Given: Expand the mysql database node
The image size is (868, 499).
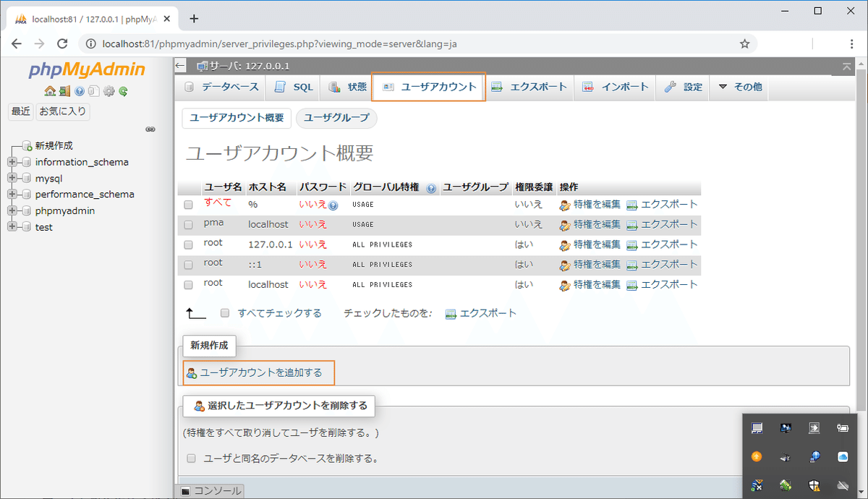Looking at the screenshot, I should point(12,178).
